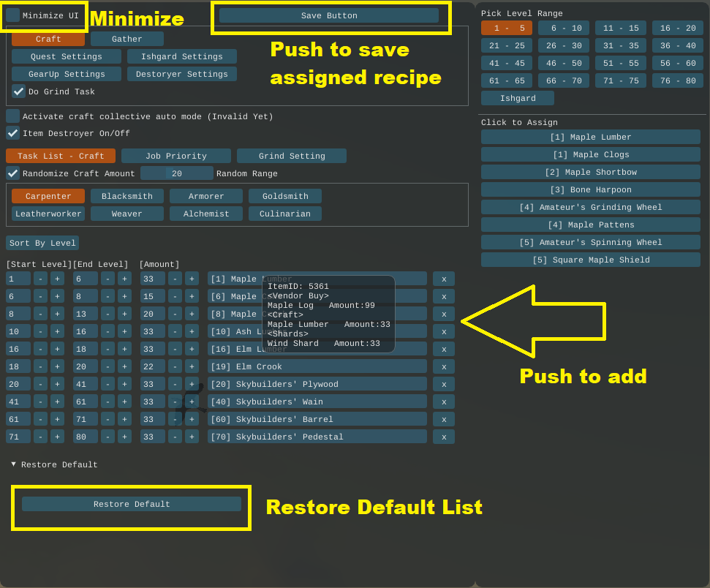710x588 pixels.
Task: Increase Amount for Skybuilders' Pedestal row
Action: pos(192,437)
